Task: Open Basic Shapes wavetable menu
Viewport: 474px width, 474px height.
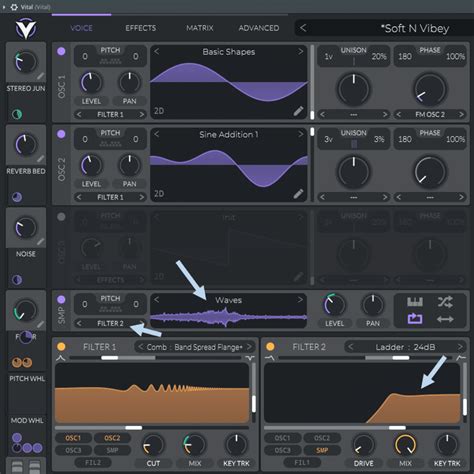Action: (x=229, y=52)
